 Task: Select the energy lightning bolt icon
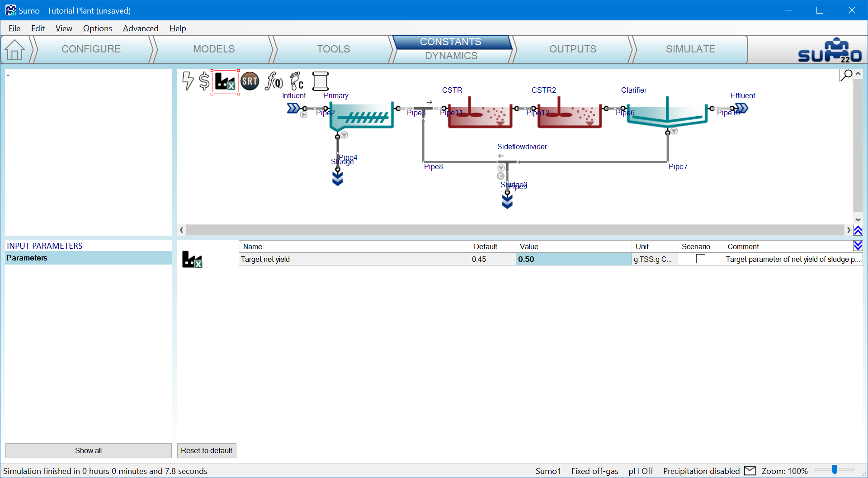pos(188,81)
